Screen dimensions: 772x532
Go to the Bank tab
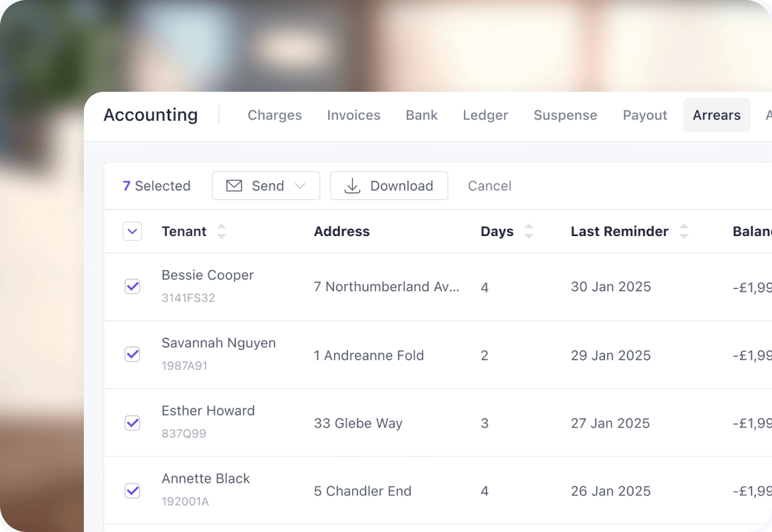[421, 115]
